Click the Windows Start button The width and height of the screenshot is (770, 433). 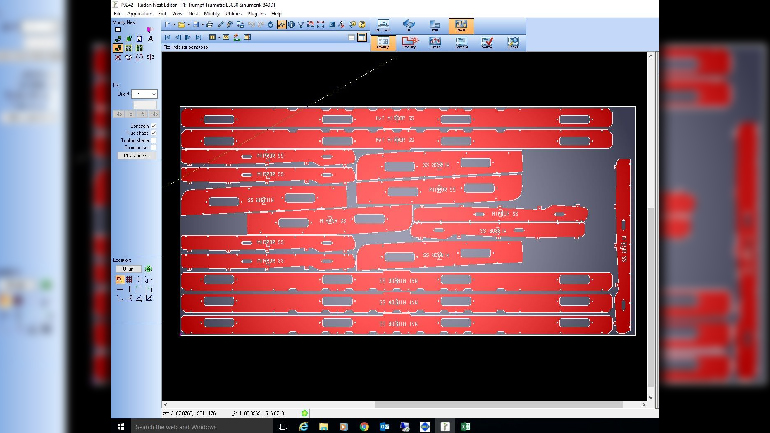pos(121,426)
